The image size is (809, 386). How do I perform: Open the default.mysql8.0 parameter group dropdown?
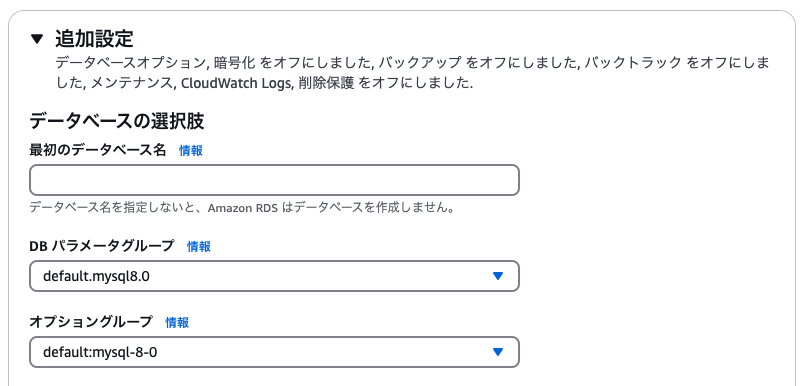274,276
